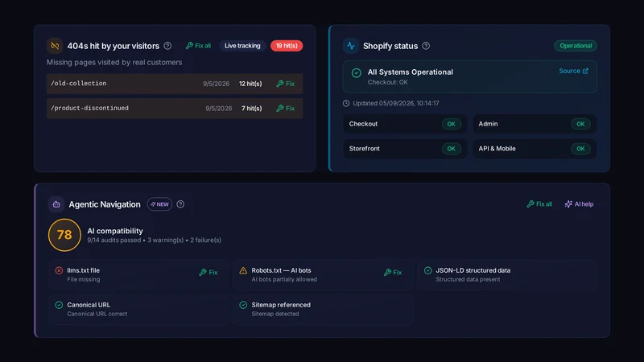The width and height of the screenshot is (644, 362).
Task: Click the Shopify status pulse icon
Action: coord(351,46)
